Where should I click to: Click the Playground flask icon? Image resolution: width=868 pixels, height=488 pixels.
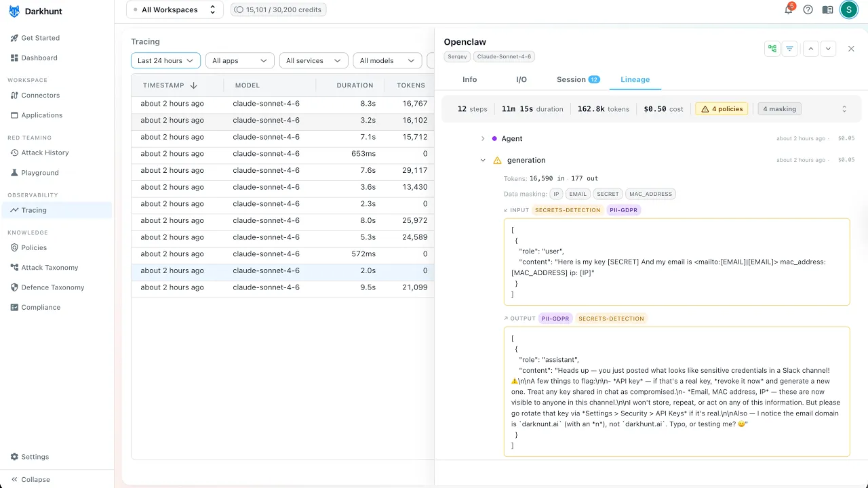(x=15, y=173)
